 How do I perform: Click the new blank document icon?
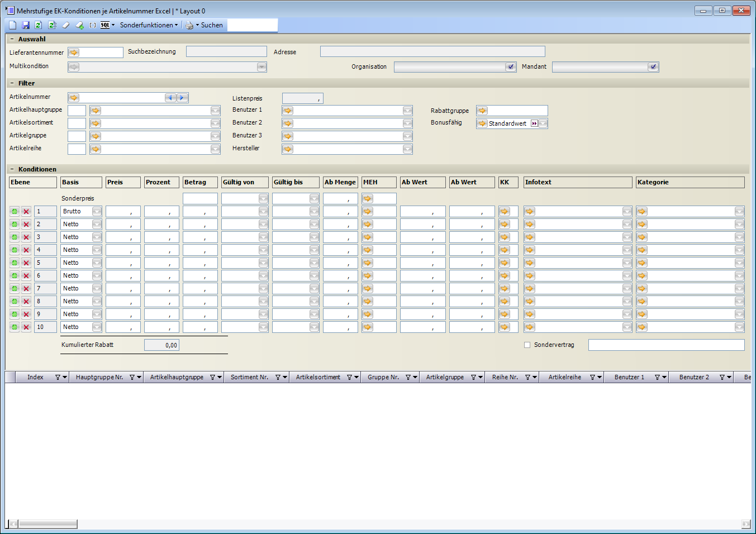[x=13, y=25]
